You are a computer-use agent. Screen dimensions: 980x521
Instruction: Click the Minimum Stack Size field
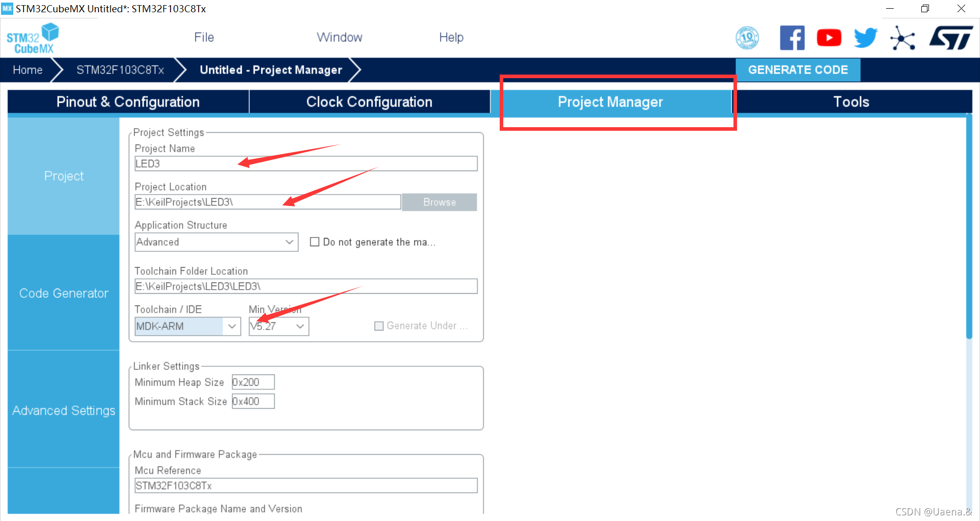[x=253, y=401]
